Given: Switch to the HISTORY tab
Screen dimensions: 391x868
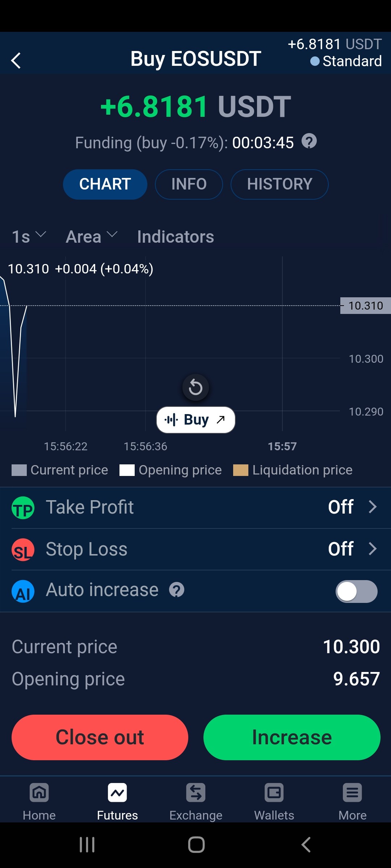Looking at the screenshot, I should (279, 184).
